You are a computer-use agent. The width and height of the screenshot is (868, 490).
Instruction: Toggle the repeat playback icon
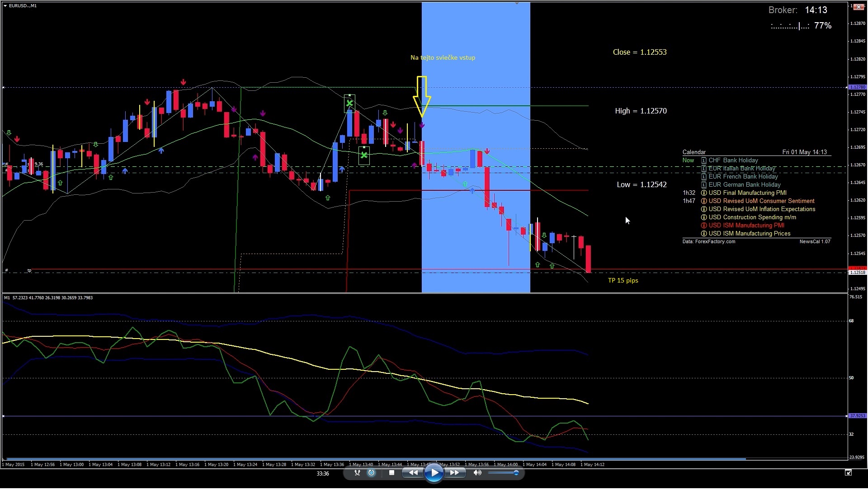(372, 473)
